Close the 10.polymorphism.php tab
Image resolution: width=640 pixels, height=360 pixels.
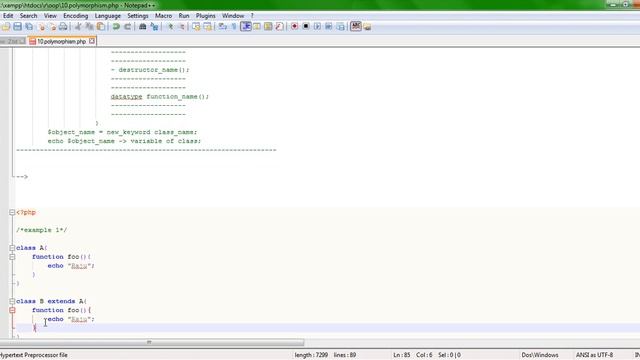pos(92,41)
